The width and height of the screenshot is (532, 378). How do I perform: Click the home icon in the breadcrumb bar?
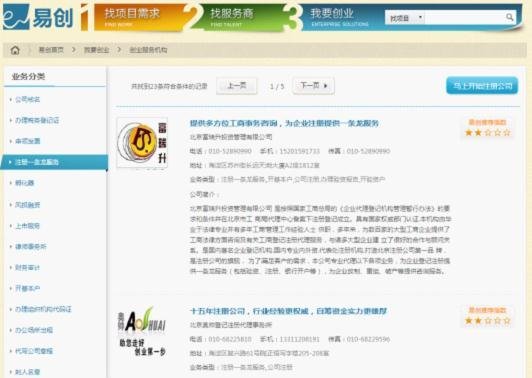pyautogui.click(x=15, y=50)
